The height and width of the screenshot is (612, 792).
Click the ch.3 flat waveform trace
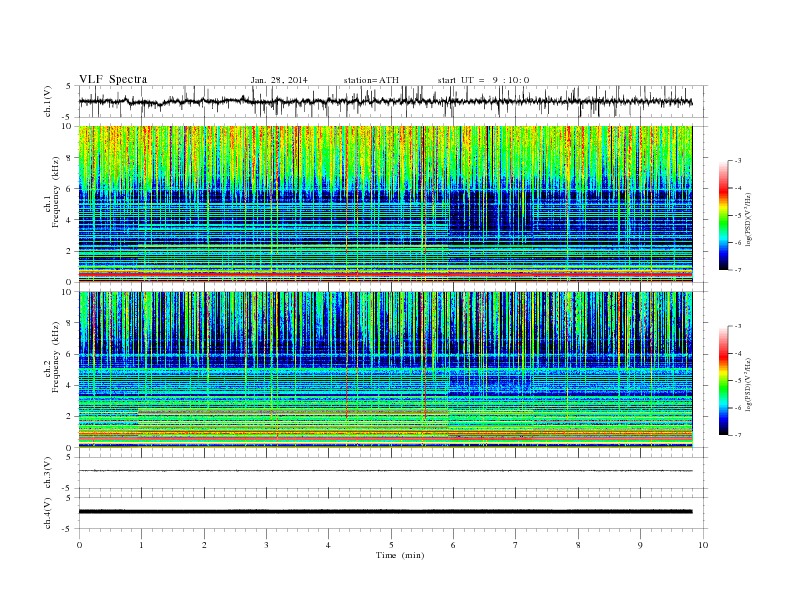tap(385, 471)
